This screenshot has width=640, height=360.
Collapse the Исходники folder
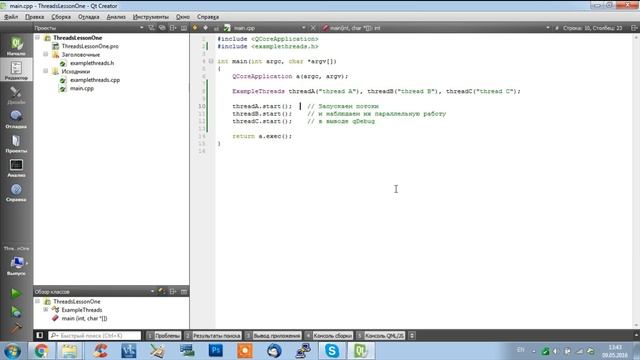click(46, 71)
